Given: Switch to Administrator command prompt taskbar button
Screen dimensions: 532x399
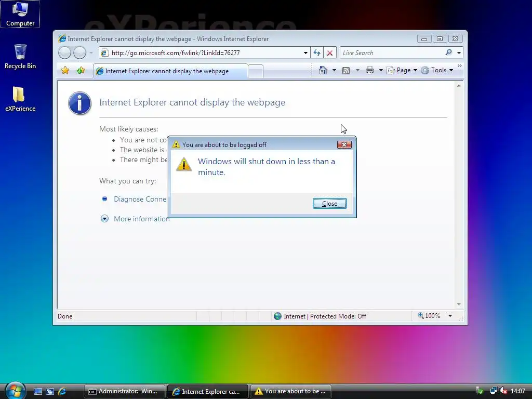Looking at the screenshot, I should pyautogui.click(x=125, y=391).
